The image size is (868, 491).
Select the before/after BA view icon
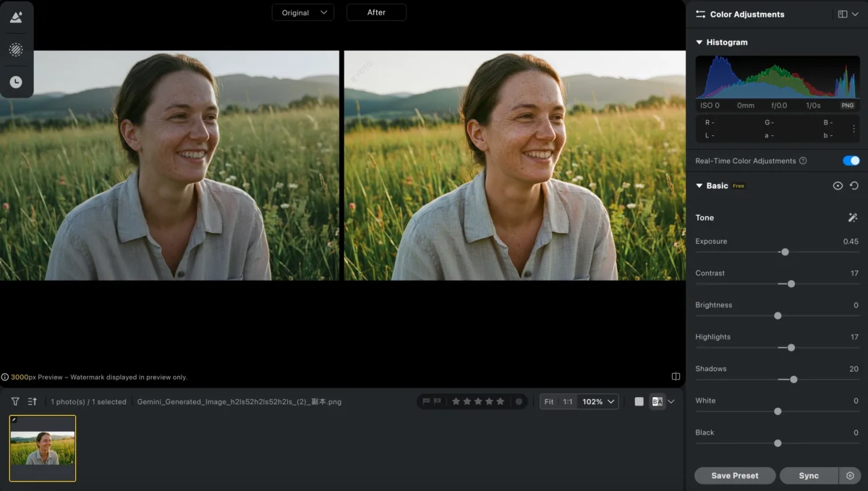pos(657,401)
